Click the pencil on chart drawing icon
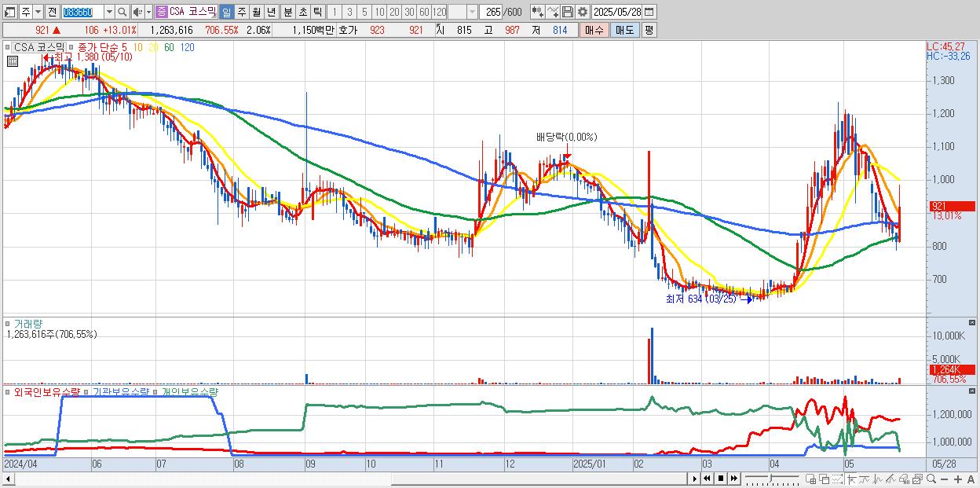This screenshot has height=488, width=980. (x=890, y=479)
